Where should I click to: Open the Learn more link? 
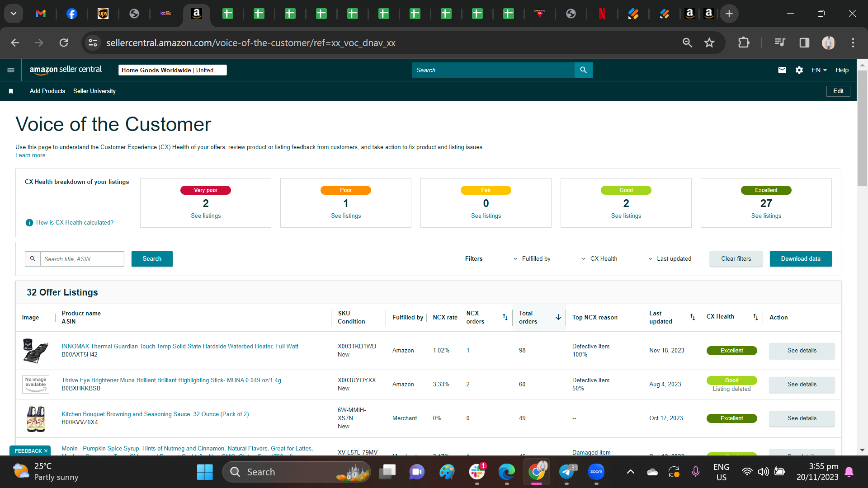click(30, 155)
